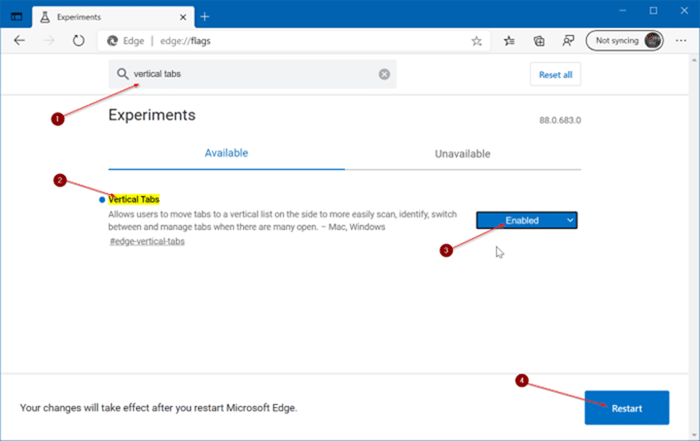
Task: Switch to the Available tab
Action: click(x=226, y=153)
